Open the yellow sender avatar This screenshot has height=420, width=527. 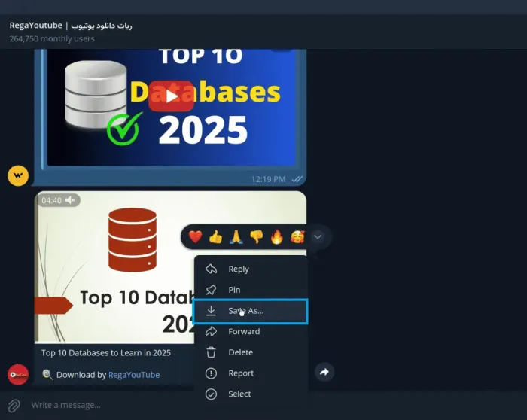point(18,175)
